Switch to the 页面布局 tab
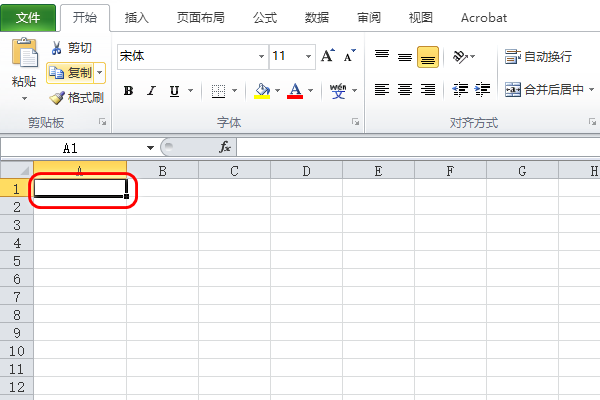This screenshot has height=400, width=600. pyautogui.click(x=201, y=18)
